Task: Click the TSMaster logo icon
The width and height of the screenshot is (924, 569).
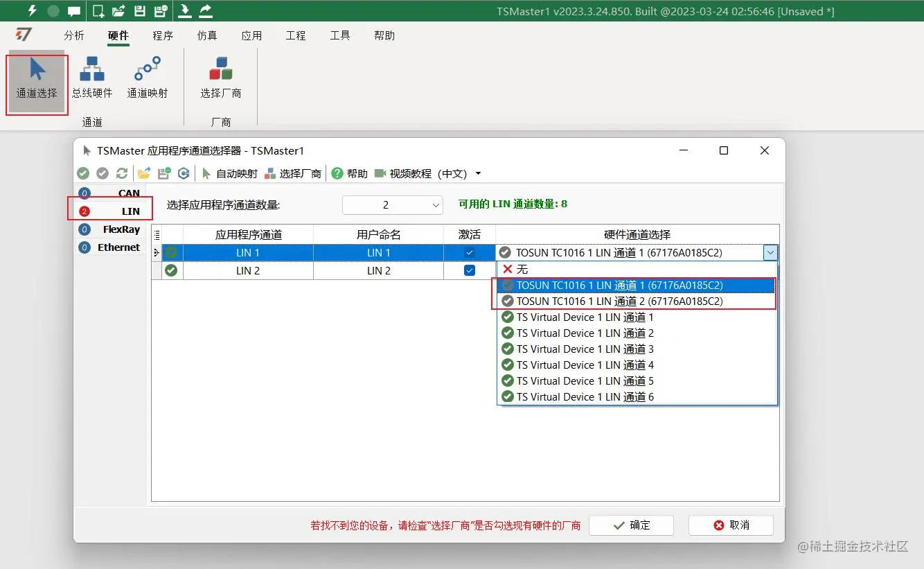Action: pos(24,35)
